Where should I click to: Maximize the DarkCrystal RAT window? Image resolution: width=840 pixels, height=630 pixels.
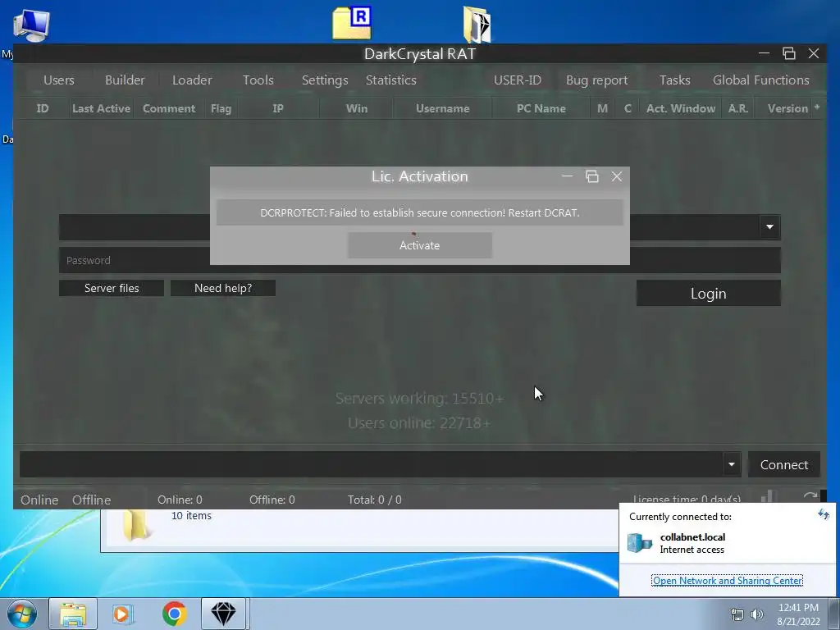(x=788, y=53)
